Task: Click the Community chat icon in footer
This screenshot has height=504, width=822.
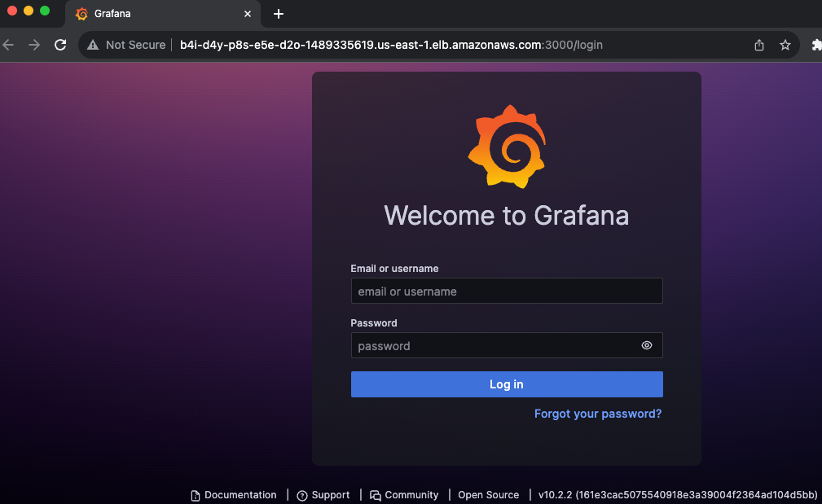Action: (x=375, y=494)
